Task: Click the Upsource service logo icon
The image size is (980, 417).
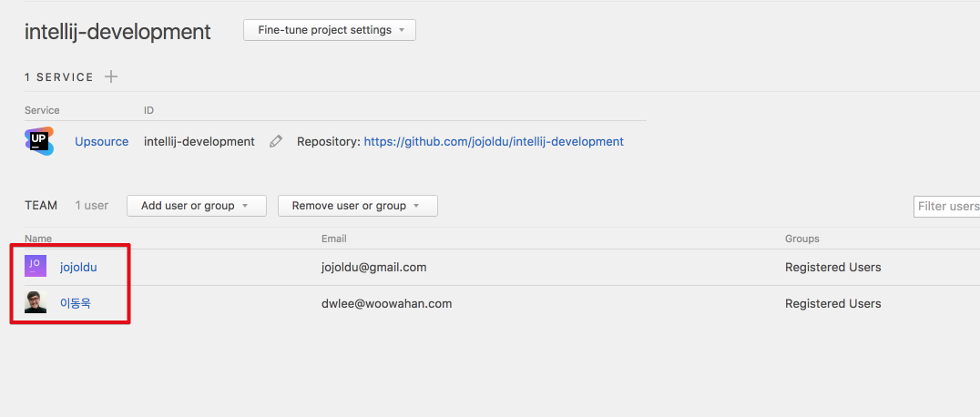Action: tap(39, 141)
